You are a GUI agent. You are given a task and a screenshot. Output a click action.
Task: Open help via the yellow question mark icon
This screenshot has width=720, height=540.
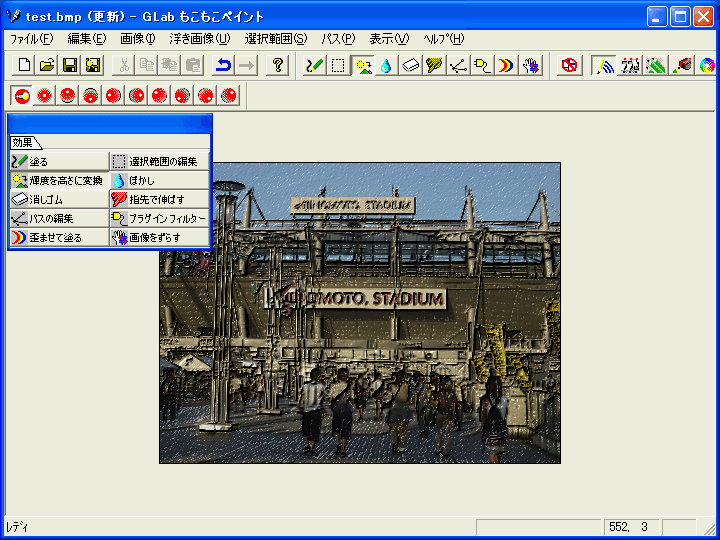pos(277,66)
